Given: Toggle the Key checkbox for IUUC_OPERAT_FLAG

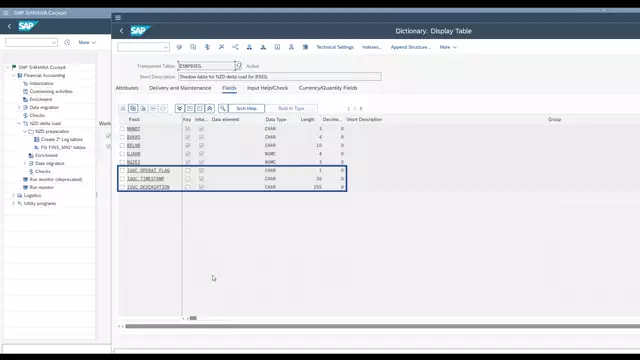Looking at the screenshot, I should (x=187, y=170).
